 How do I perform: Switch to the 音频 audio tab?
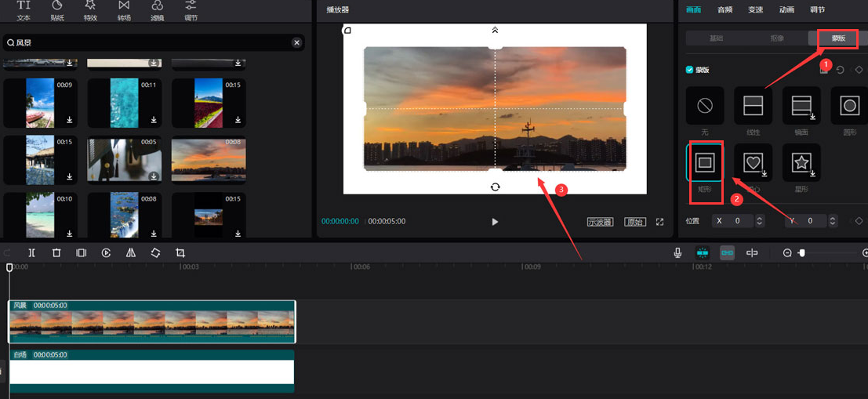coord(725,9)
